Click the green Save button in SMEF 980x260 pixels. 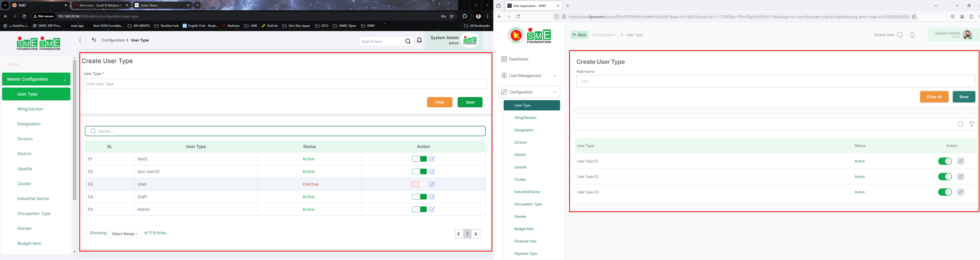[470, 102]
